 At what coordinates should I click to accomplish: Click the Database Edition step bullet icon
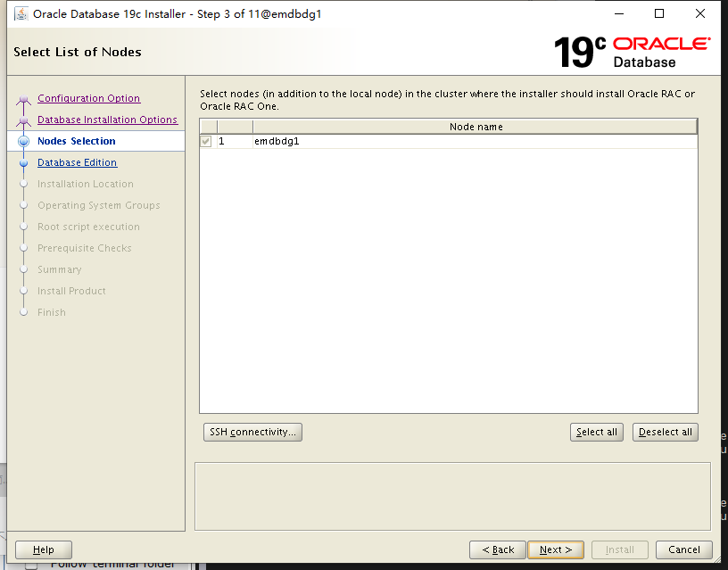(24, 163)
